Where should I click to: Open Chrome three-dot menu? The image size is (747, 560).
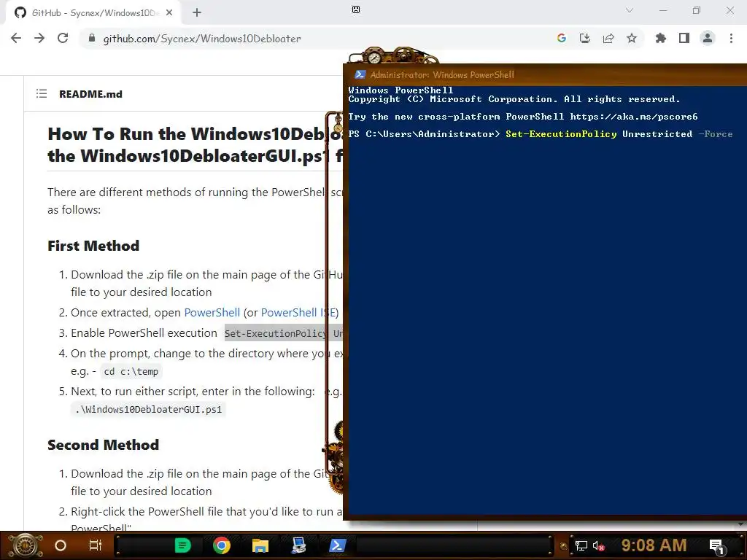click(731, 38)
